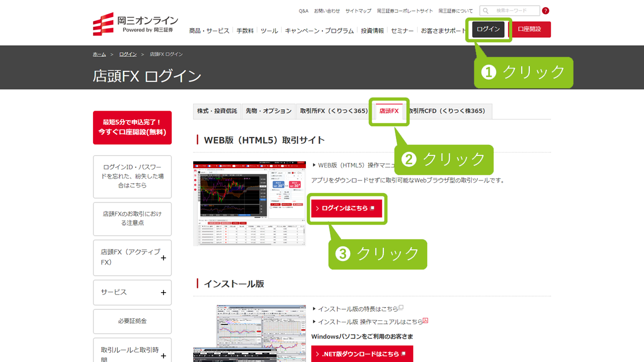The width and height of the screenshot is (644, 362).
Task: Click the red ログインはこちら button
Action: pyautogui.click(x=347, y=208)
